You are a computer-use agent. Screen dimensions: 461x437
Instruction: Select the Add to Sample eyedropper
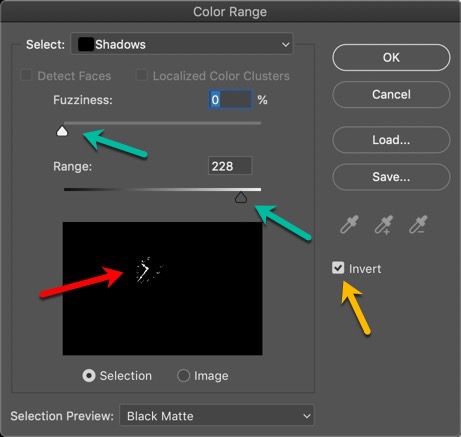tap(384, 224)
